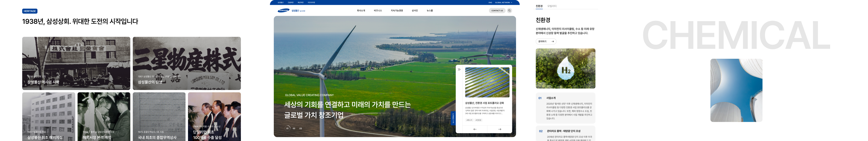Switch to the 친환경 tab
Screen dimensions: 868x141
click(539, 6)
